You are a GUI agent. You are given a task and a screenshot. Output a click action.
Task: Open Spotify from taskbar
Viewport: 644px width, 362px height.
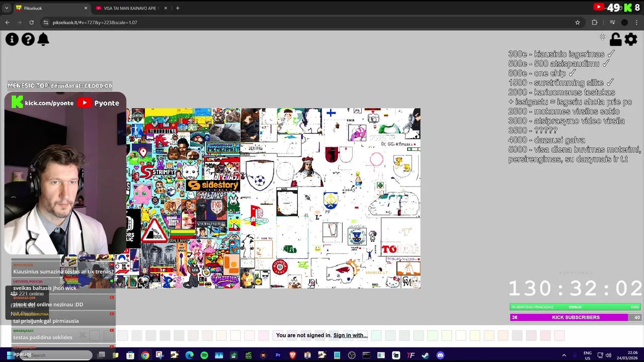[x=204, y=355]
